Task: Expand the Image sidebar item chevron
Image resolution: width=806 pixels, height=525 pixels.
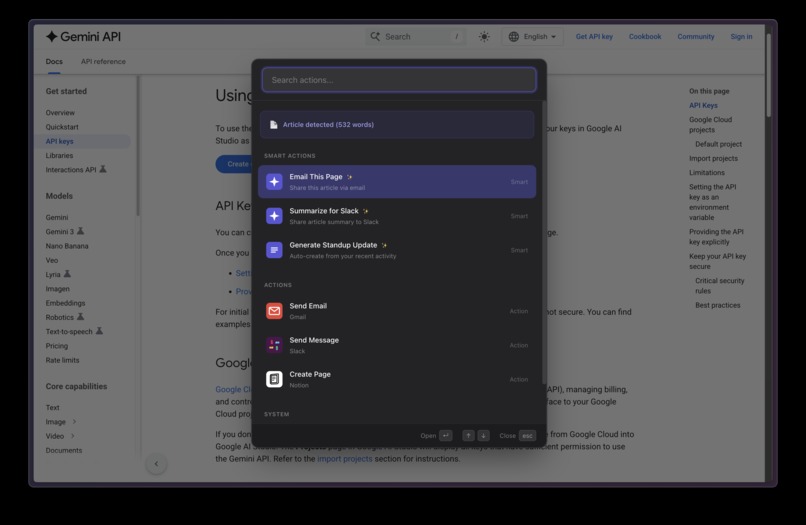Action: [74, 422]
